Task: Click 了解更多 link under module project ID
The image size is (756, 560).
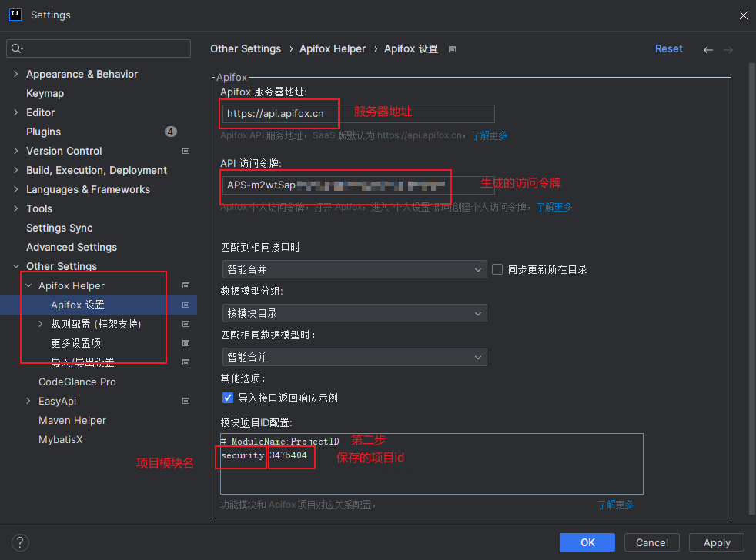Action: coord(616,505)
